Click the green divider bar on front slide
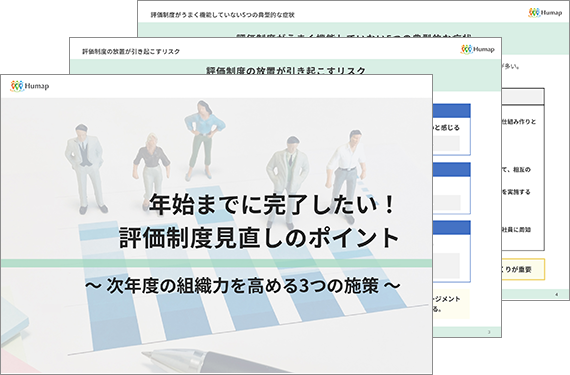The image size is (570, 375). coord(217,263)
